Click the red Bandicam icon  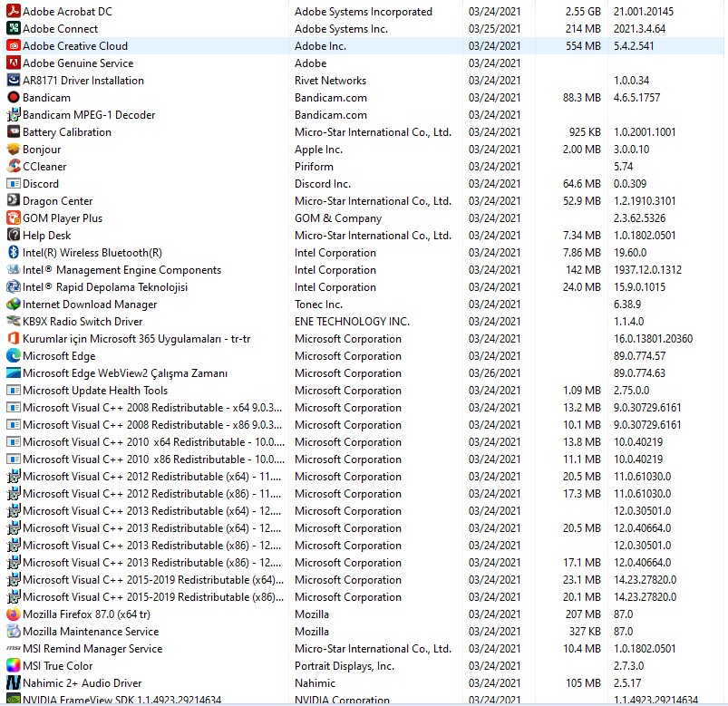pos(14,98)
